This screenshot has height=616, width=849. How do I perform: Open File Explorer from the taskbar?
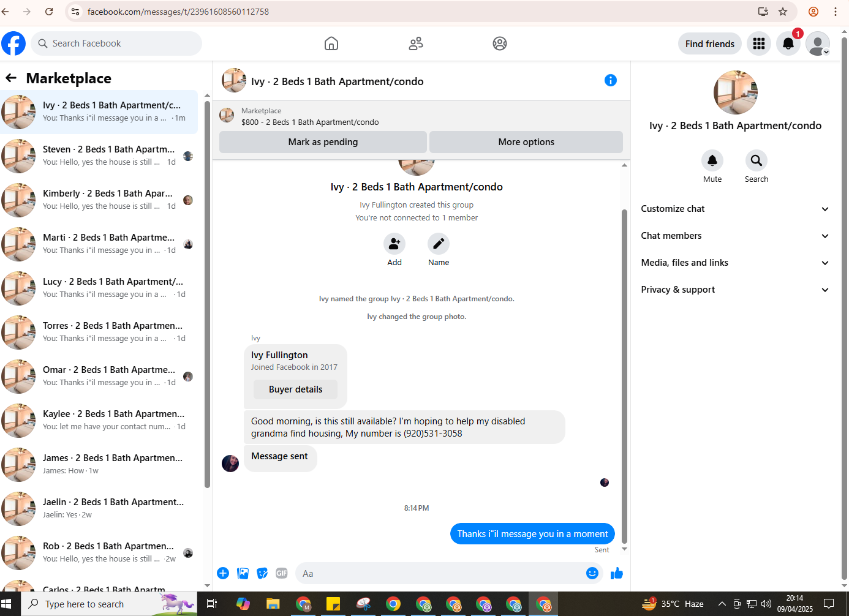273,604
